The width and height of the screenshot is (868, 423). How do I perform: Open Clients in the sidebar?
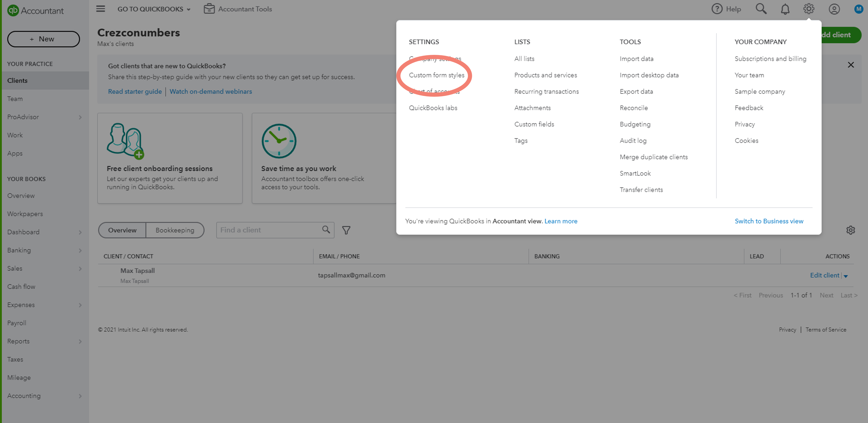45,81
